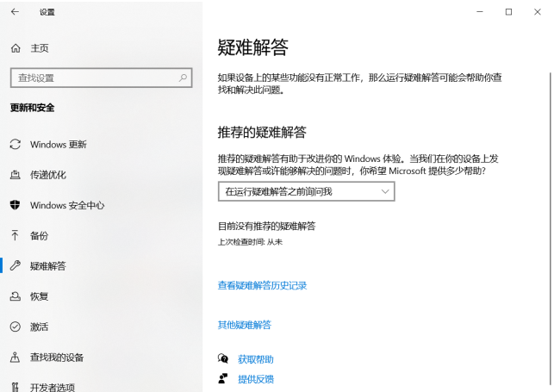Minimize the 设置 window
This screenshot has height=392, width=554.
click(480, 12)
